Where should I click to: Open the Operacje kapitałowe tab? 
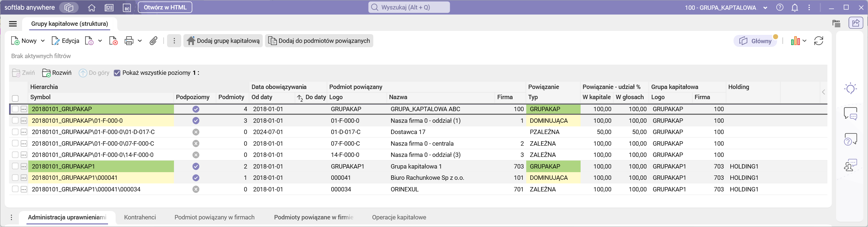click(x=399, y=217)
